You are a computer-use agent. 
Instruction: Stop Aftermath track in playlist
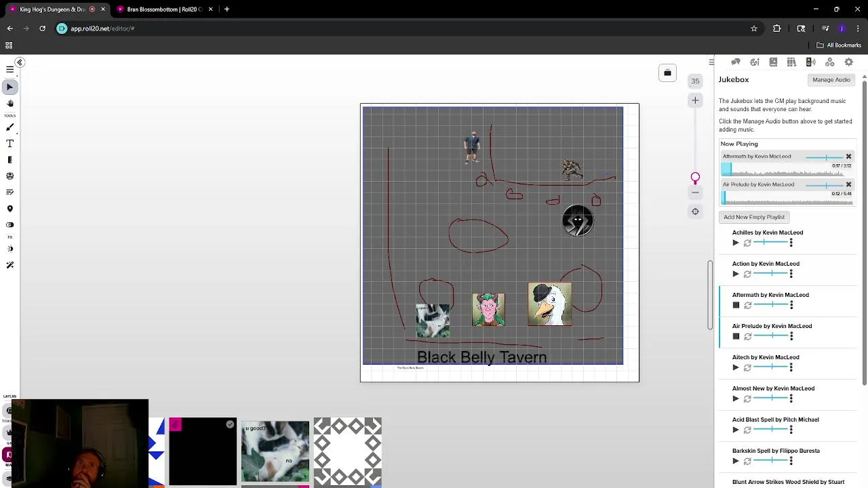(x=736, y=305)
